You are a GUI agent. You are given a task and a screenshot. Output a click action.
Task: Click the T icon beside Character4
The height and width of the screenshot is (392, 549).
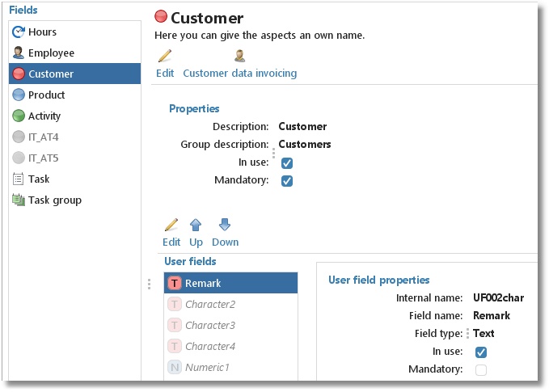pos(175,346)
